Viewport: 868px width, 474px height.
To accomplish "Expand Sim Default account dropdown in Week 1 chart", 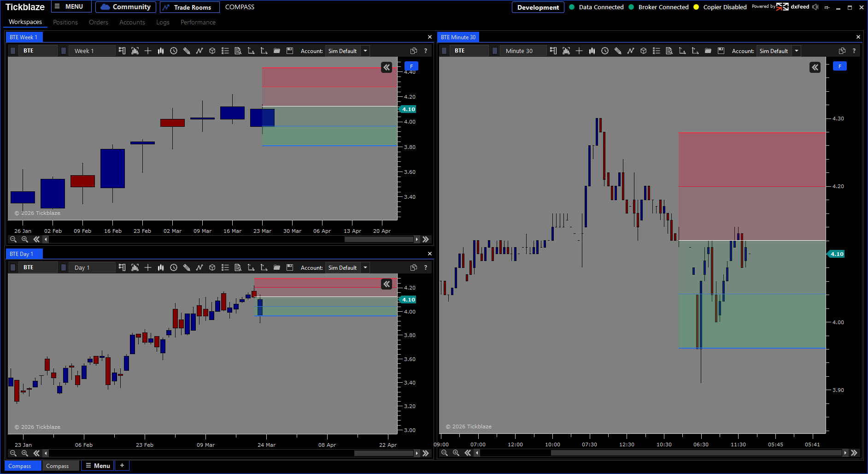I will [365, 51].
